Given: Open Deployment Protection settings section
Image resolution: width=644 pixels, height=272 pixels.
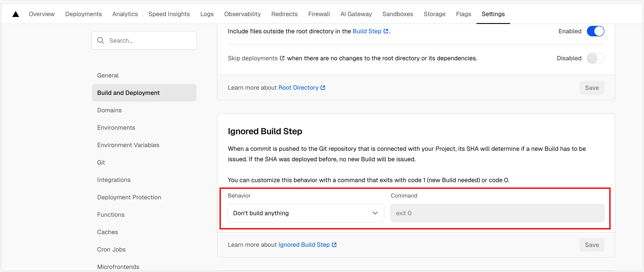Looking at the screenshot, I should 129,197.
